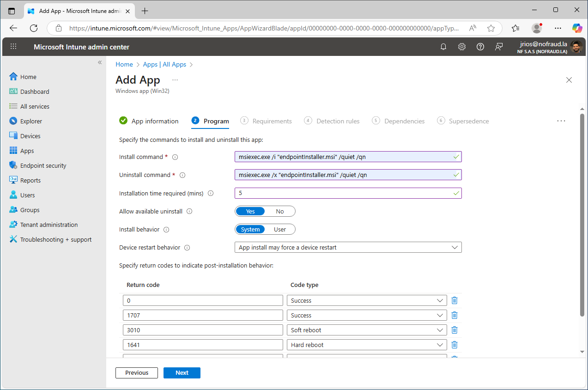This screenshot has width=588, height=390.
Task: Show info for Installation time required
Action: [x=211, y=193]
